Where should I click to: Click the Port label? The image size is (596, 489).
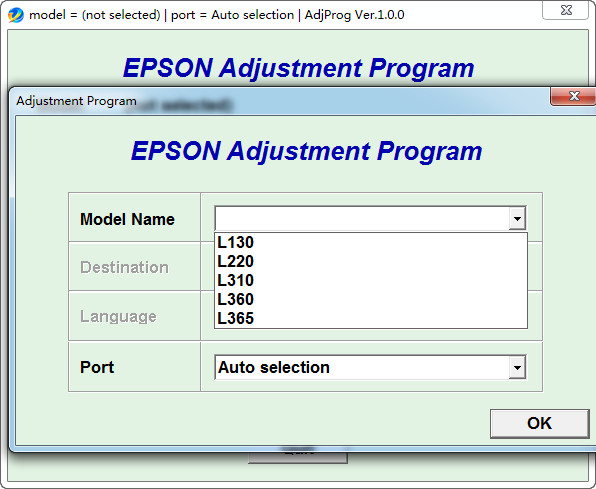point(97,367)
